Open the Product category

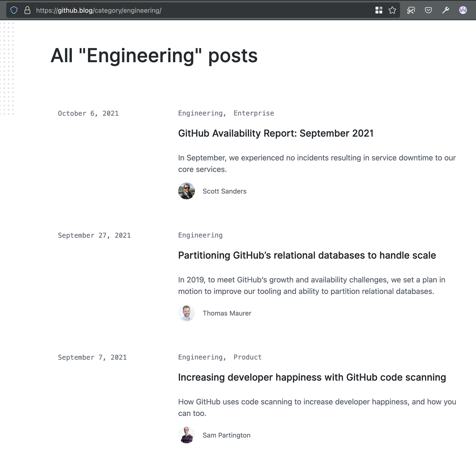(x=247, y=357)
